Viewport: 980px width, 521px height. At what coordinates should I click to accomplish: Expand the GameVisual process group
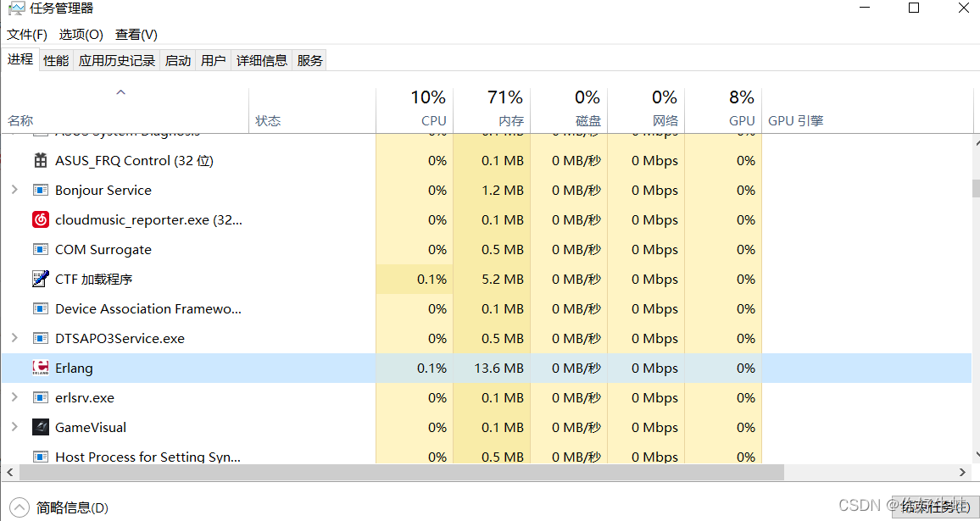pos(14,427)
